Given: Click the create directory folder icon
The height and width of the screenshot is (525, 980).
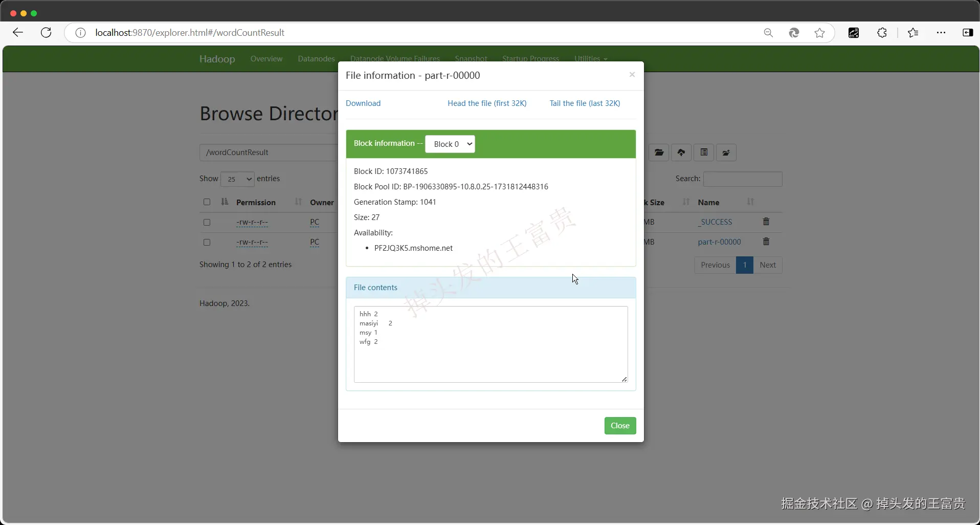Looking at the screenshot, I should (659, 152).
